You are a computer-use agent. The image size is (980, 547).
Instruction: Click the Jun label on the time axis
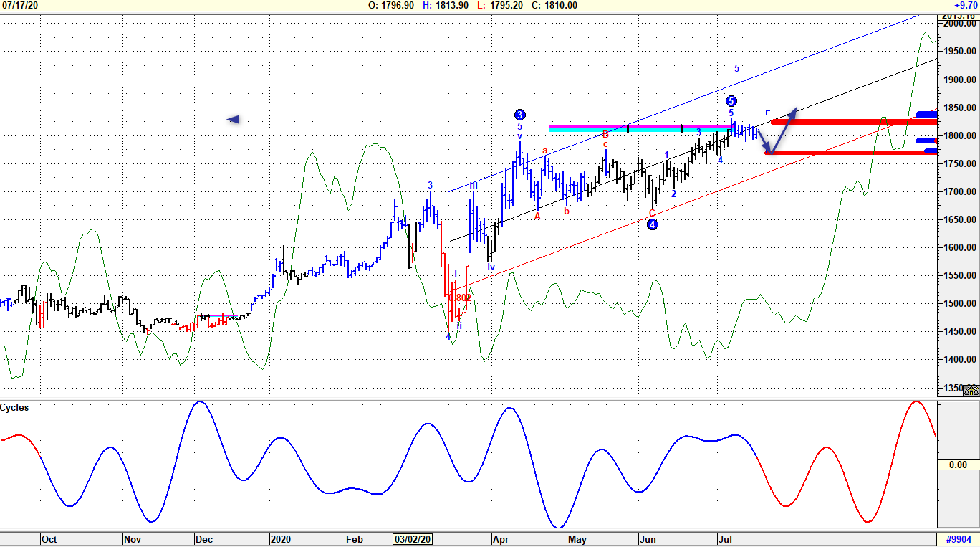point(648,539)
